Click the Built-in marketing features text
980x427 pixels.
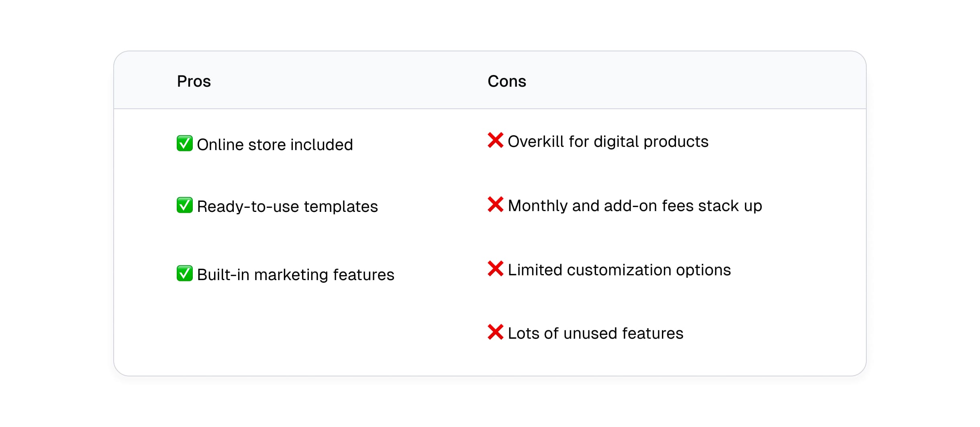point(296,274)
